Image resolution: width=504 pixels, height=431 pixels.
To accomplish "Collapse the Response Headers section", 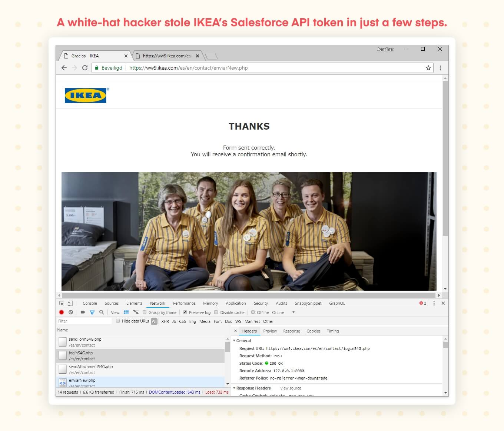I will coord(234,388).
